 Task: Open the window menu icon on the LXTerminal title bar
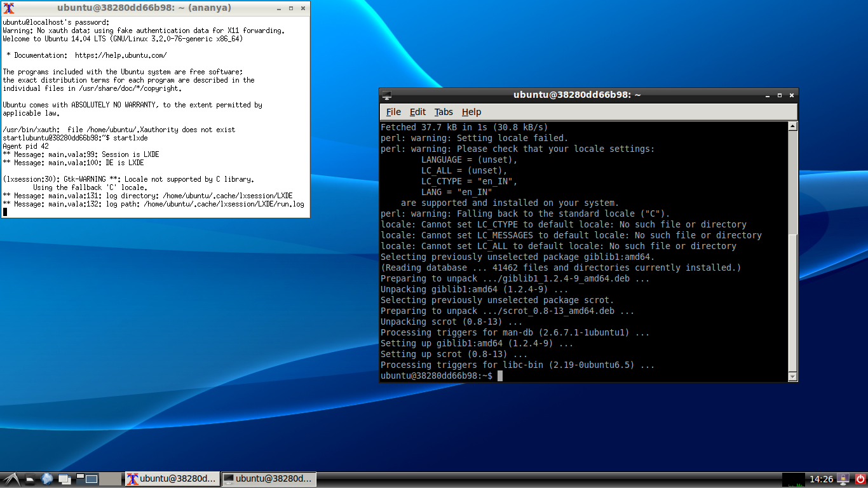point(386,95)
